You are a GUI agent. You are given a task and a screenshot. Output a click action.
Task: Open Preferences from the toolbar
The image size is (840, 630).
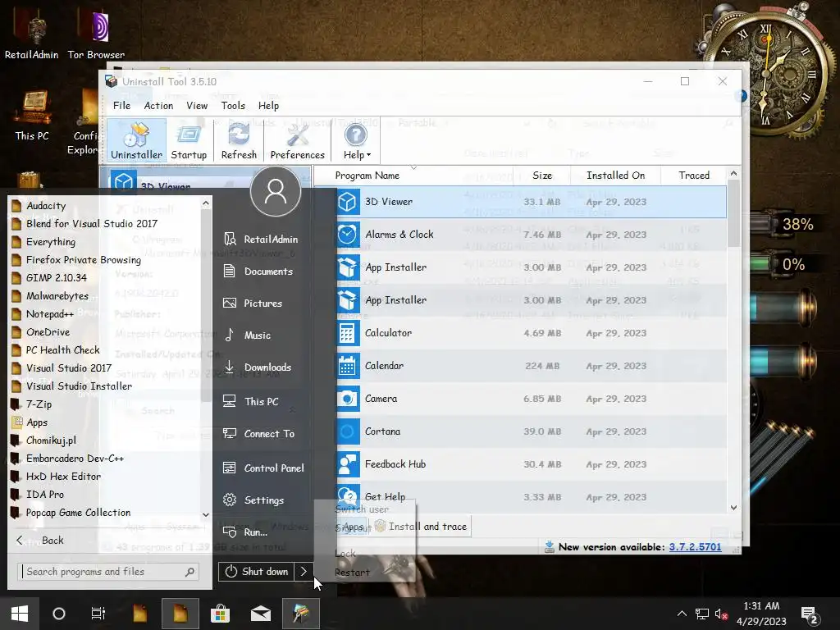(297, 140)
